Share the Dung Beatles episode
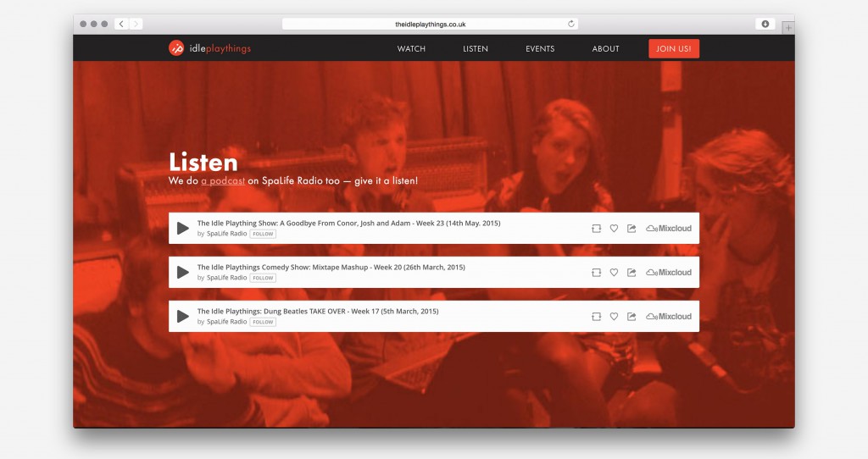 (632, 317)
